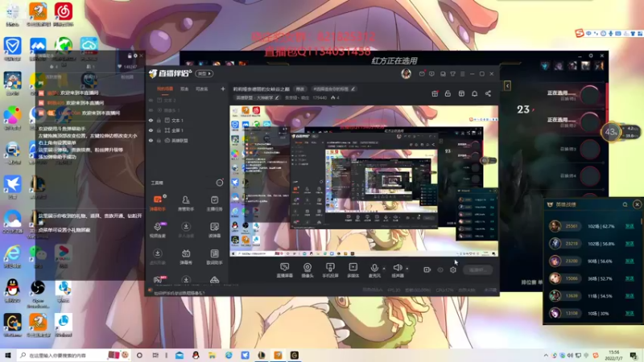Viewport: 644px width, 362px height.
Task: Lock the 全屏 1 layer
Action: [x=159, y=130]
